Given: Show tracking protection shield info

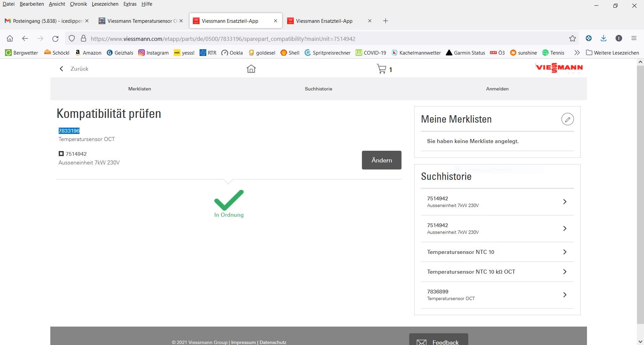Looking at the screenshot, I should [x=72, y=39].
